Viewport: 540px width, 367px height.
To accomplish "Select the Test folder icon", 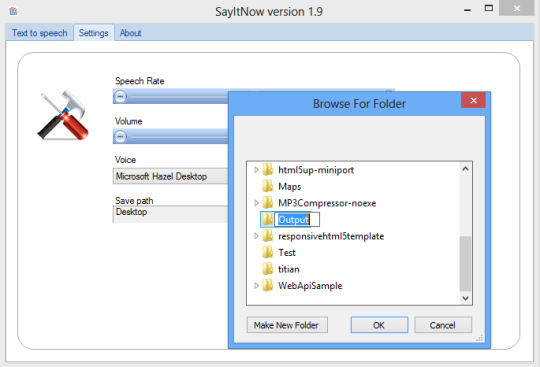I will click(x=268, y=252).
